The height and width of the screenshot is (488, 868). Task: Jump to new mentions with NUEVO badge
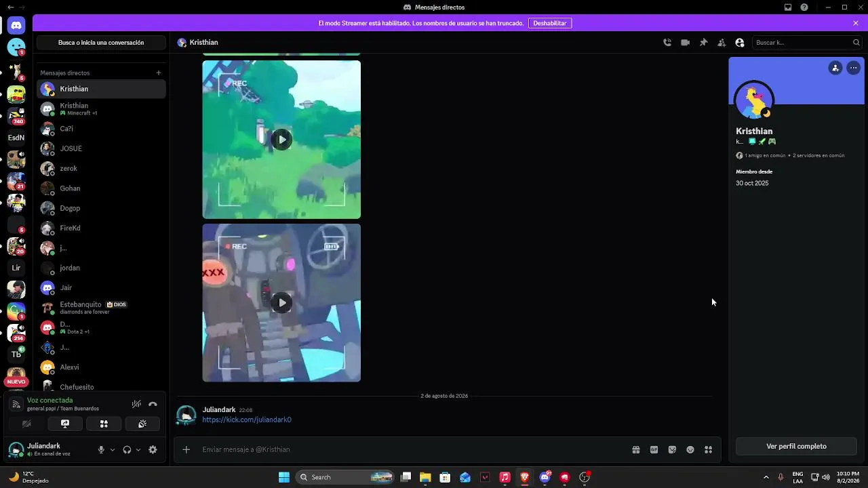coord(16,382)
